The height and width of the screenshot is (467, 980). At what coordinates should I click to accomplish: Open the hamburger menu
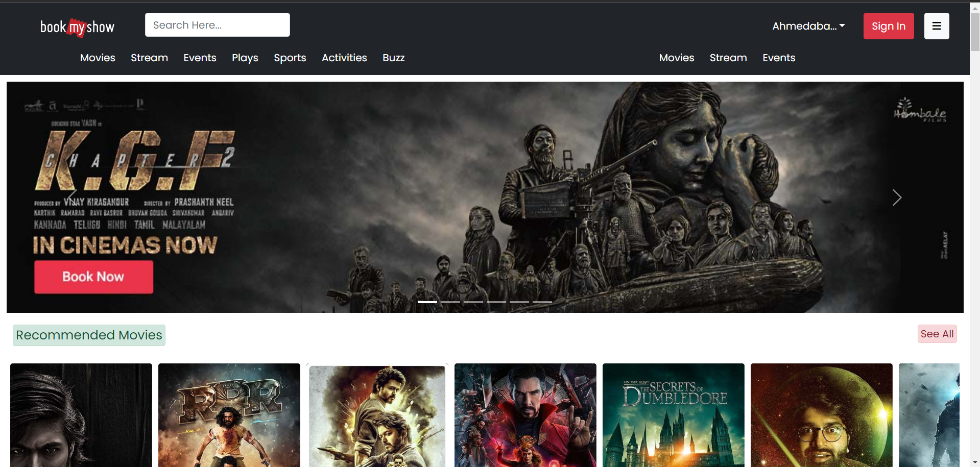pos(936,26)
